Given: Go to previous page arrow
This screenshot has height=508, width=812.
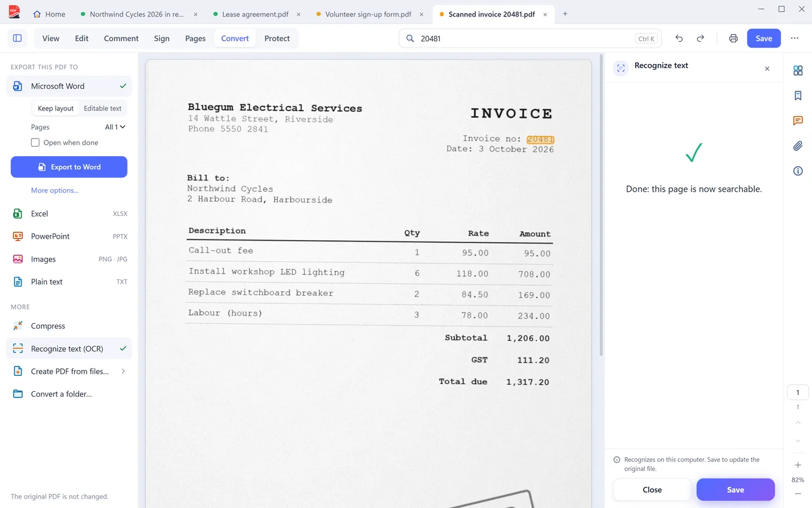Looking at the screenshot, I should [x=798, y=423].
